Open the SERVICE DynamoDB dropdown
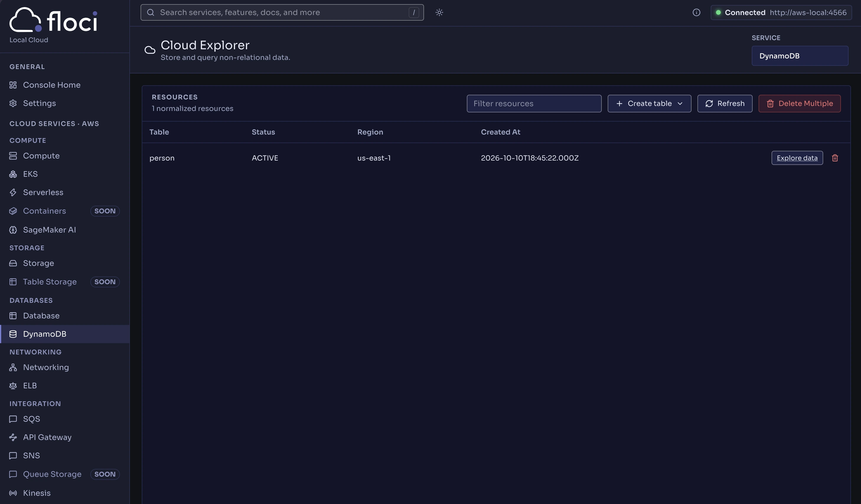 pyautogui.click(x=800, y=56)
